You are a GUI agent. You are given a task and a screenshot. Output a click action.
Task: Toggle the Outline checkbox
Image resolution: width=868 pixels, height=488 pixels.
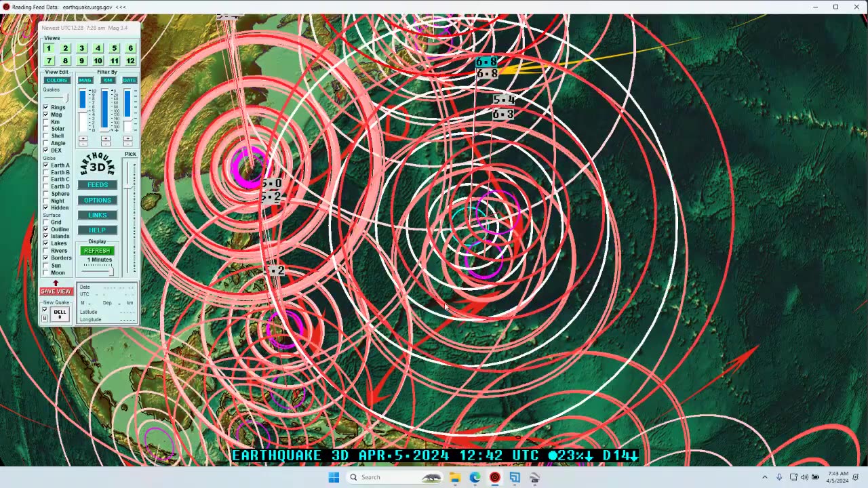click(46, 229)
